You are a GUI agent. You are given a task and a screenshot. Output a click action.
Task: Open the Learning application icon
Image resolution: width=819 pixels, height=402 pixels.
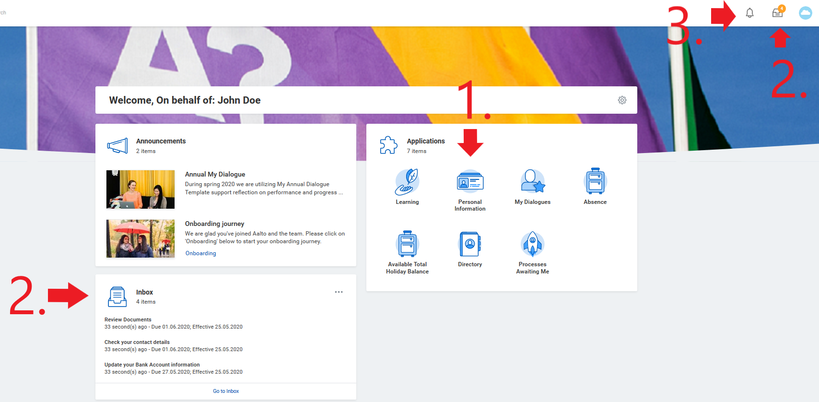[x=407, y=182]
